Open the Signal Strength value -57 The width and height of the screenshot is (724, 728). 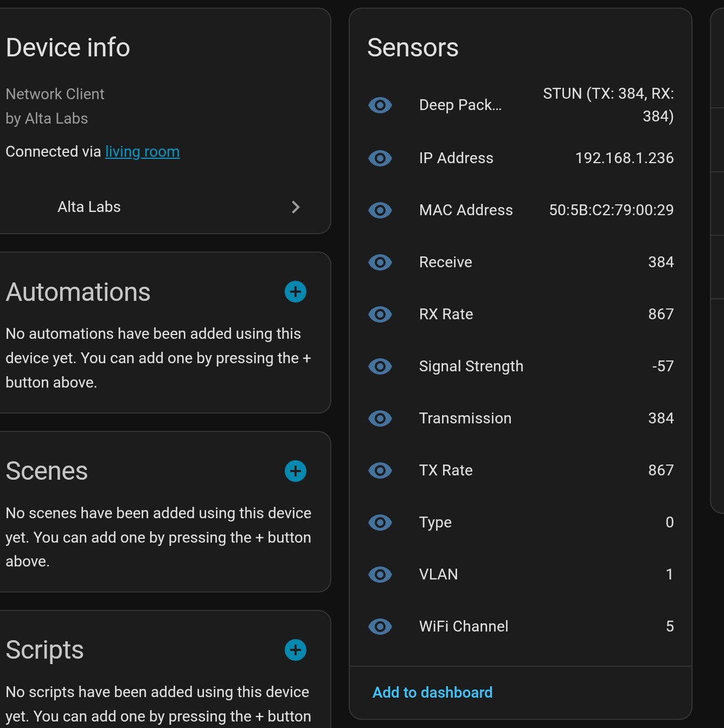tap(662, 366)
